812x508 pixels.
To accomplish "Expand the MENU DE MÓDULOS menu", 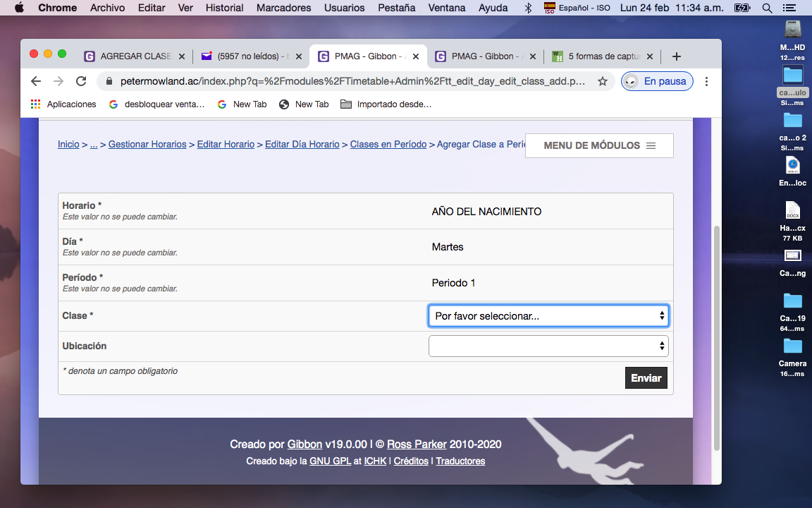I will click(x=599, y=145).
